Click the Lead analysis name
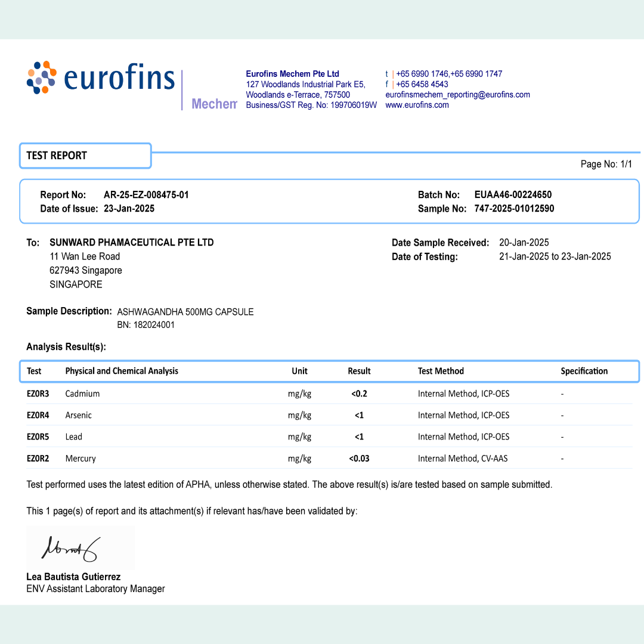Screen dimensions: 644x644 (73, 436)
